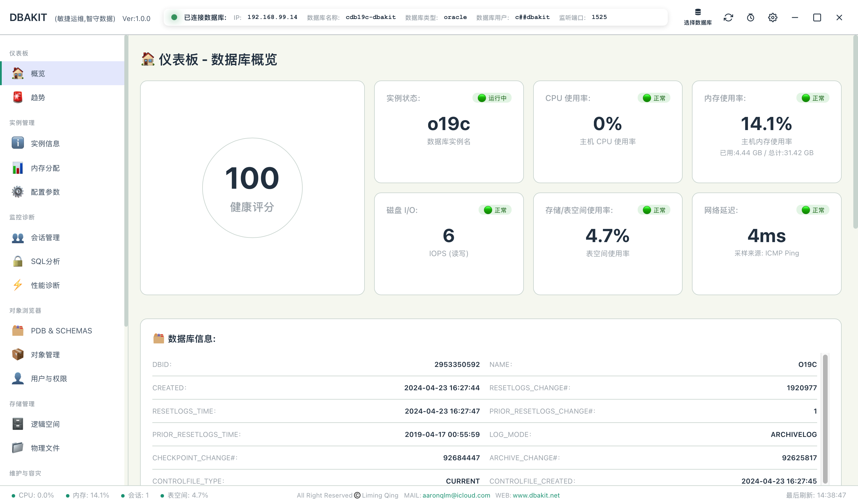The width and height of the screenshot is (858, 504).
Task: Click the people icon beside 会话管理
Action: click(x=18, y=237)
